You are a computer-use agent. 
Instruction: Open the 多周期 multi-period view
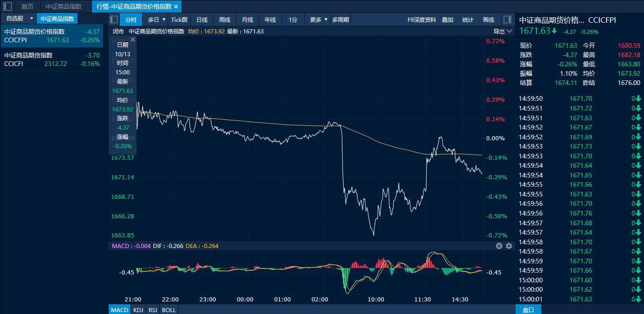click(340, 20)
